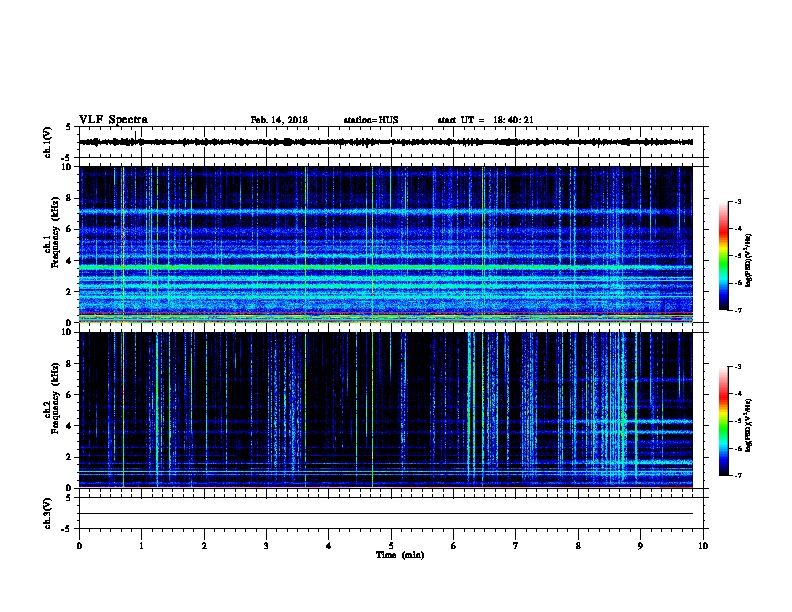Click the ch.1 color scale log(PSD) label
Image resolution: width=792 pixels, height=612 pixels.
click(749, 260)
